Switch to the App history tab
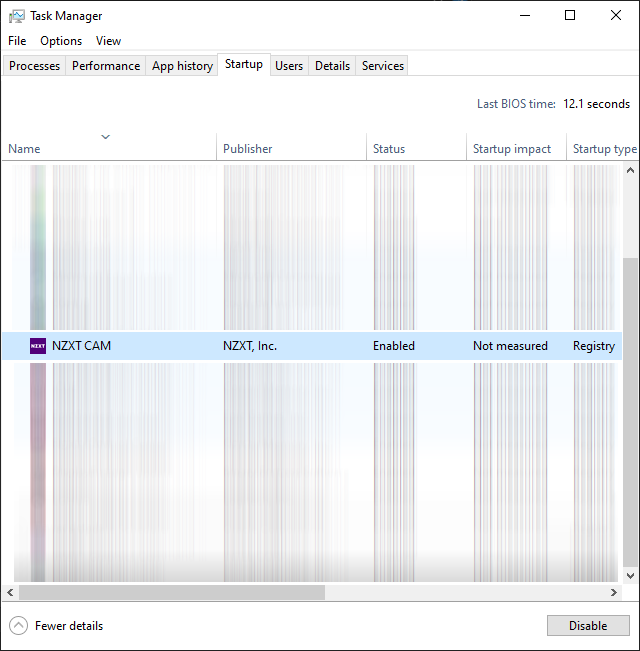This screenshot has height=651, width=640. [182, 66]
